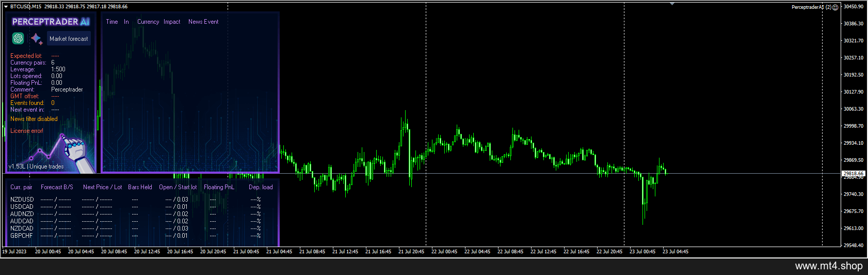Screen dimensions: 868x275
Task: Click the 0.01 start lot for GBPCHF
Action: point(183,236)
